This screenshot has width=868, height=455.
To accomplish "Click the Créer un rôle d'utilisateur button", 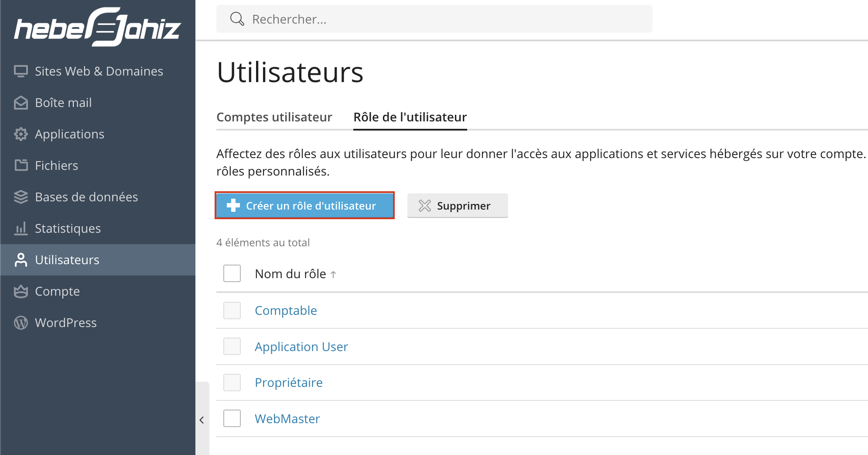I will point(305,205).
